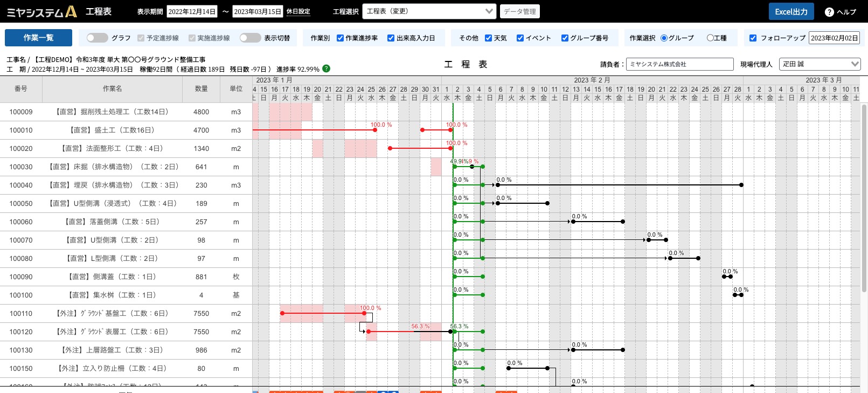
Task: Click the 表示期間 start date field
Action: pyautogui.click(x=192, y=11)
